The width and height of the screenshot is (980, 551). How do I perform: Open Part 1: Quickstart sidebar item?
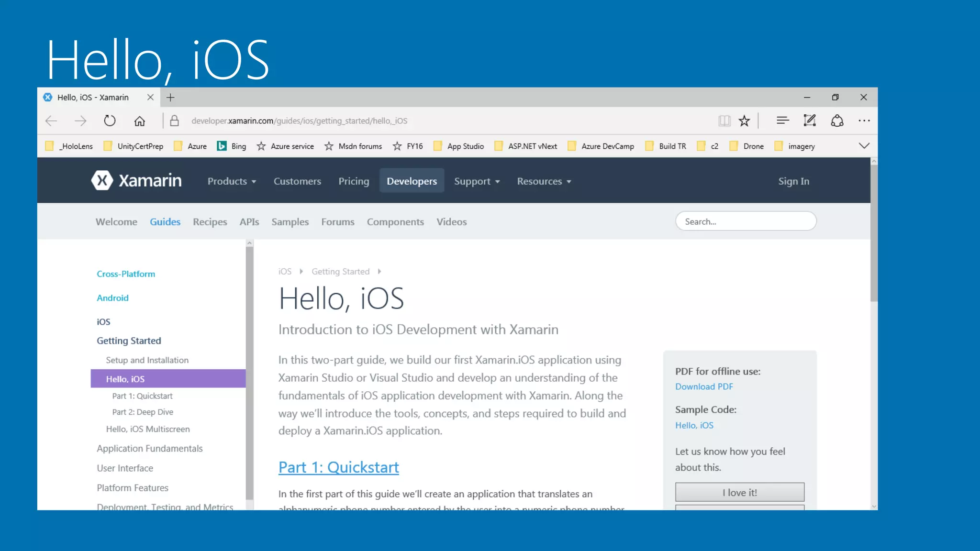[142, 396]
